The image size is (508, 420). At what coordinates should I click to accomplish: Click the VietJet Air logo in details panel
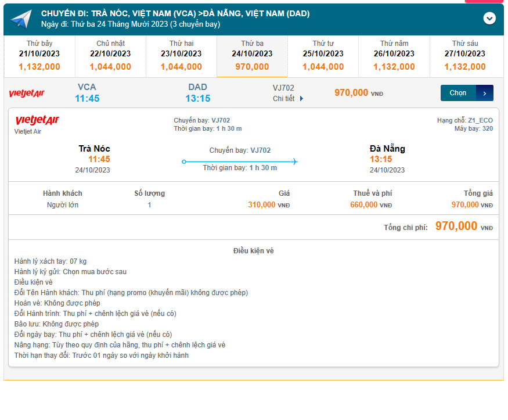pos(37,120)
